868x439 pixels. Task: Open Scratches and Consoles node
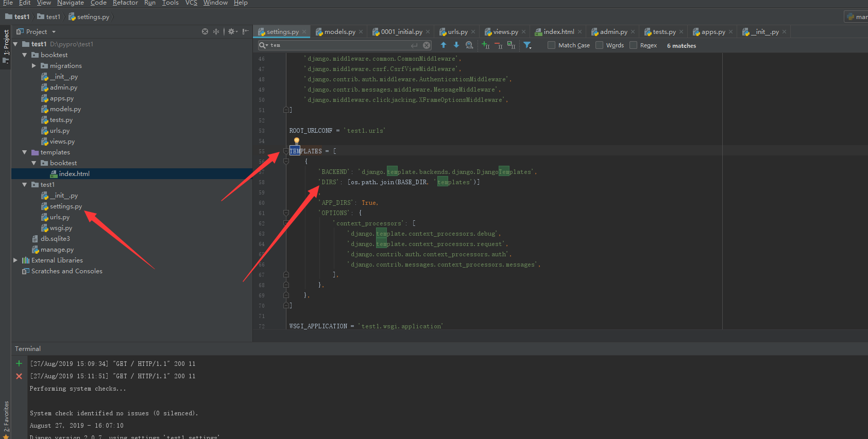[66, 271]
